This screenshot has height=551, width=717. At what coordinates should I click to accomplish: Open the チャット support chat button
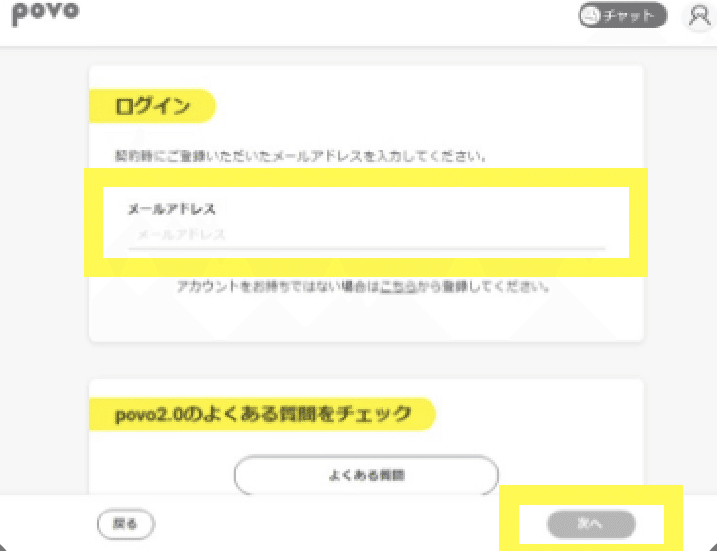[x=623, y=16]
